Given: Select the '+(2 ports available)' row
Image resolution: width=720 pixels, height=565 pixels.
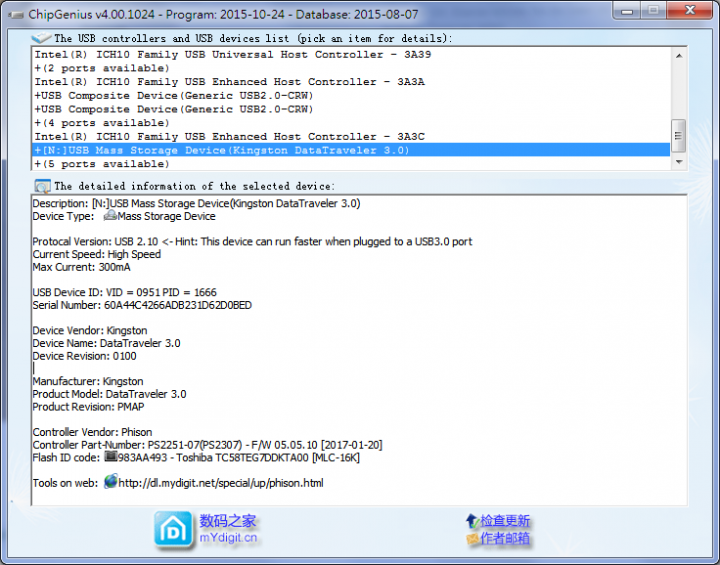Looking at the screenshot, I should tap(352, 68).
